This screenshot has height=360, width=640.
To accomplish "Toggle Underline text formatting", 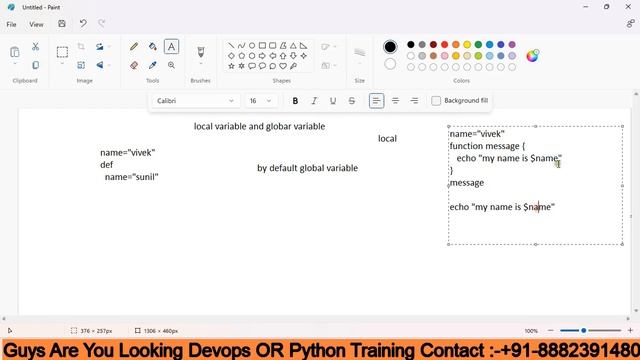I will (333, 101).
